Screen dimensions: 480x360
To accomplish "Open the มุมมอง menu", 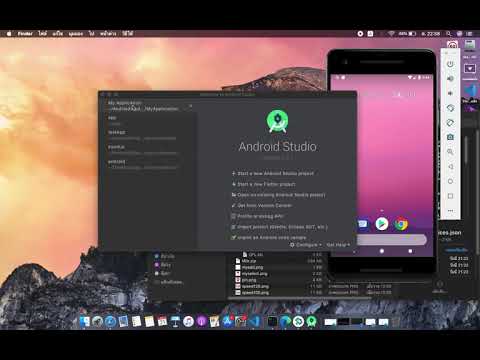I will click(x=76, y=34).
